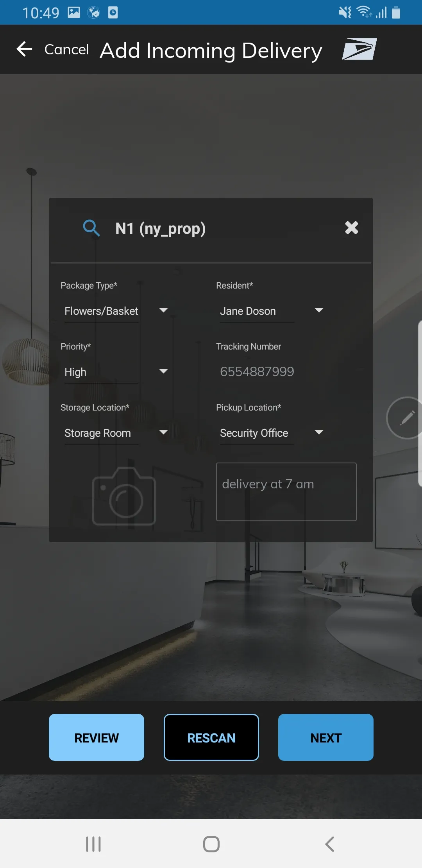Image resolution: width=422 pixels, height=868 pixels.
Task: Edit the Tracking Number 6554887999 field
Action: [x=257, y=371]
